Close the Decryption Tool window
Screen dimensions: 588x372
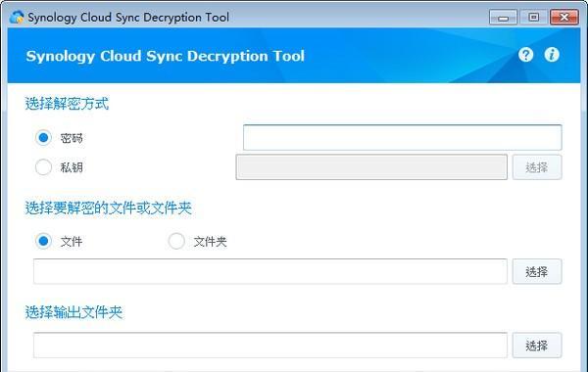564,18
